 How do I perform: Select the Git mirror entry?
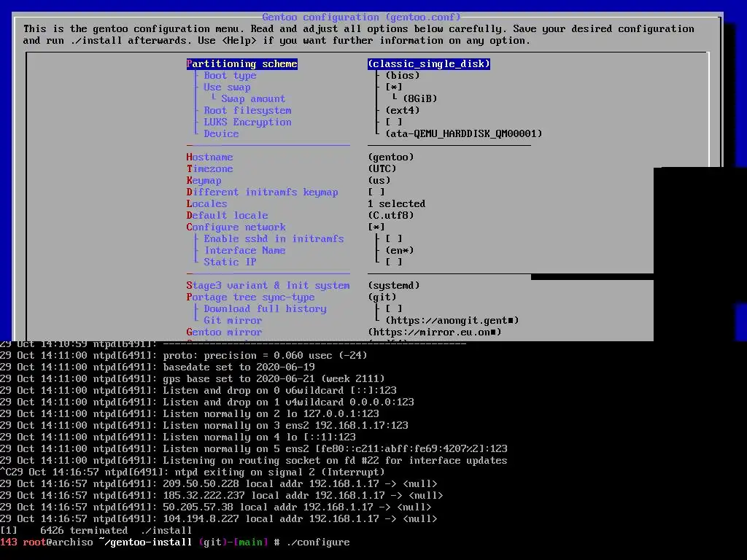233,321
